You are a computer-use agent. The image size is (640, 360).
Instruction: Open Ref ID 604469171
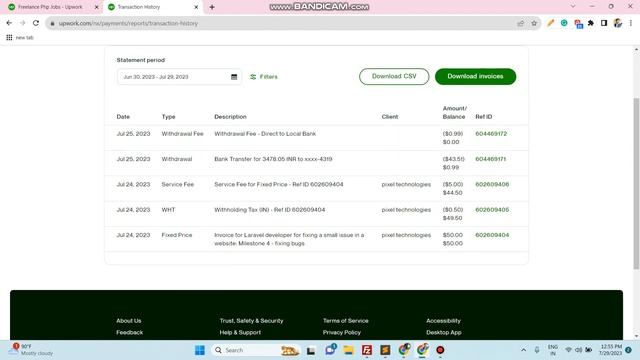(x=491, y=159)
